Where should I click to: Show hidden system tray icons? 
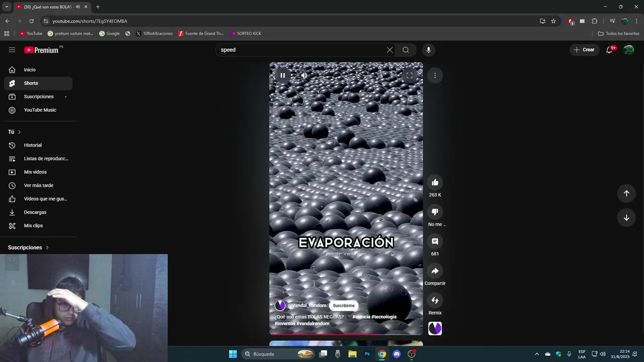pyautogui.click(x=537, y=354)
